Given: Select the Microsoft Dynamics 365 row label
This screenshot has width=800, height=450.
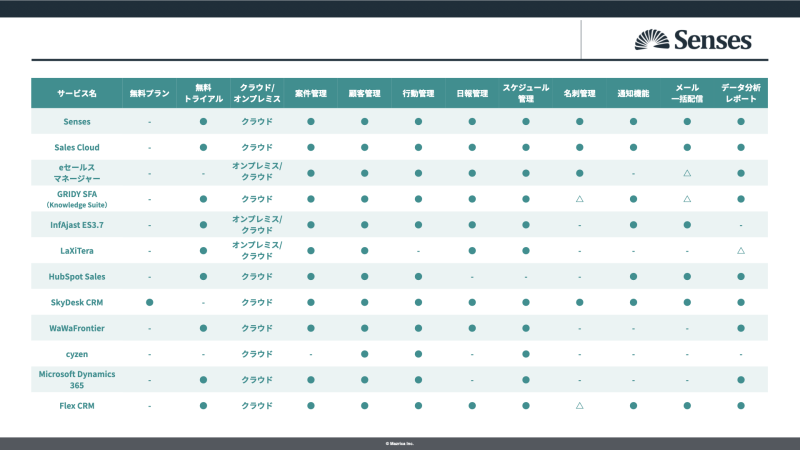Looking at the screenshot, I should [77, 380].
